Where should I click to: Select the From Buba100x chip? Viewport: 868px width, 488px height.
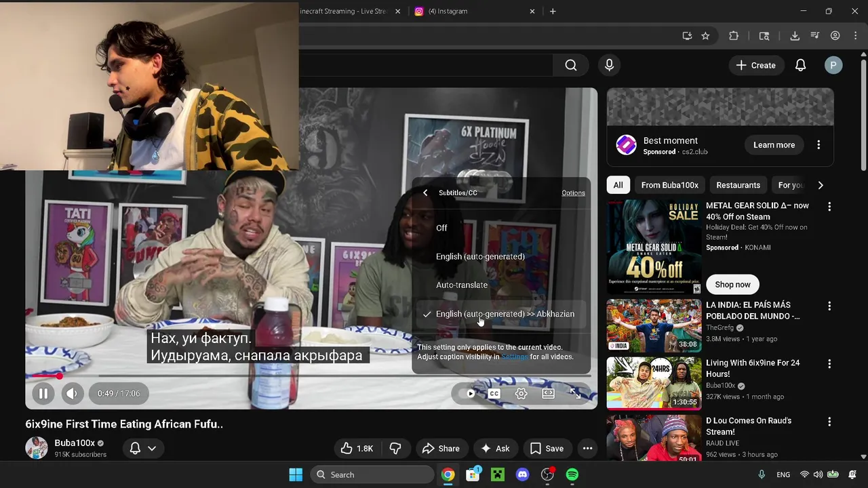point(669,185)
